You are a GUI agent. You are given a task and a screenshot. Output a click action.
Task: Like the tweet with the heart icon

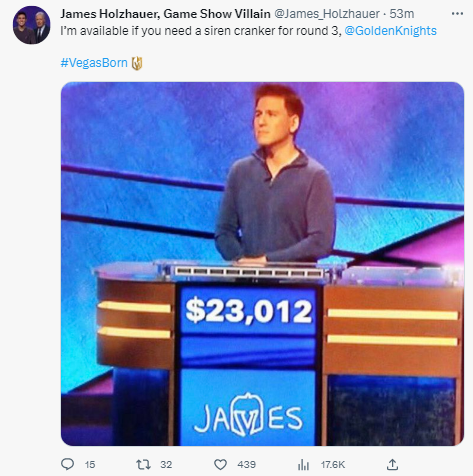(220, 464)
